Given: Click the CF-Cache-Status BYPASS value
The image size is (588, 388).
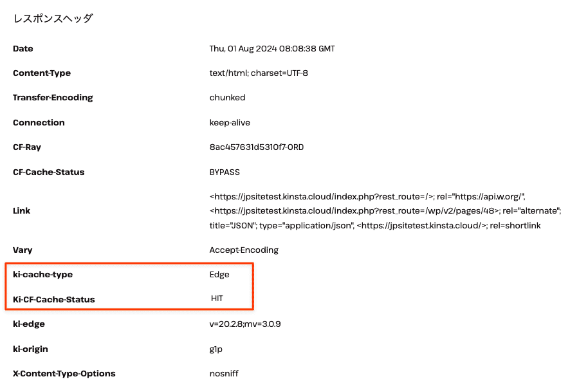Looking at the screenshot, I should pos(225,172).
